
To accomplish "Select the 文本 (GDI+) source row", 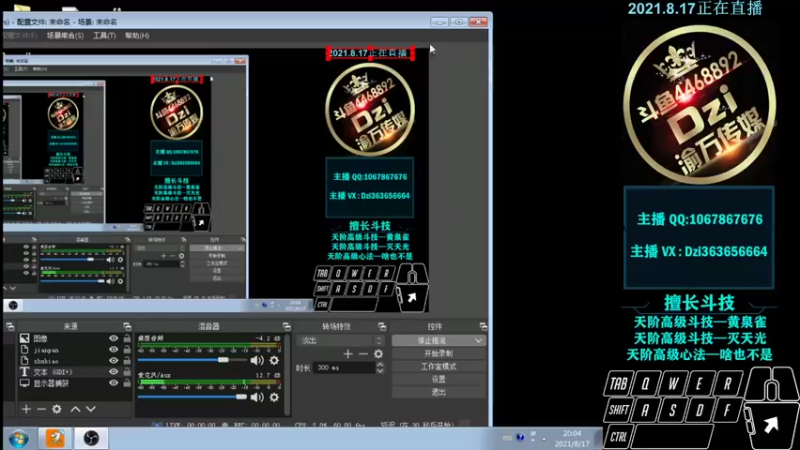I will point(74,372).
